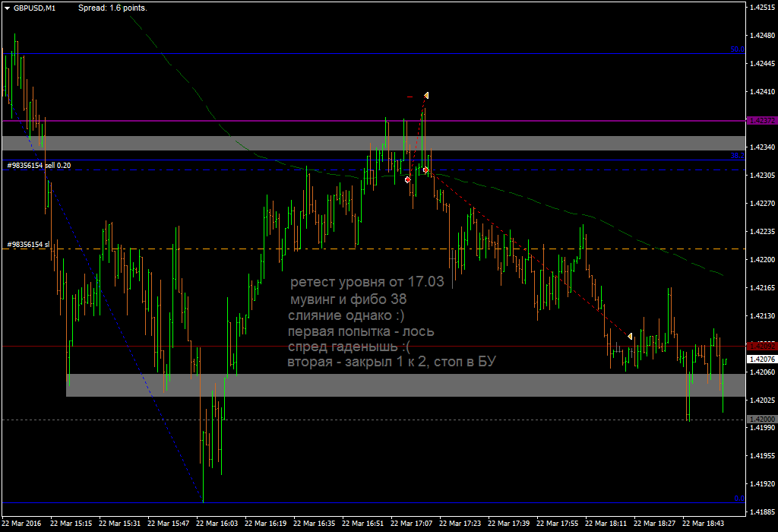
Task: Click the '22 Mar 16:03' time label
Action: pos(217,523)
